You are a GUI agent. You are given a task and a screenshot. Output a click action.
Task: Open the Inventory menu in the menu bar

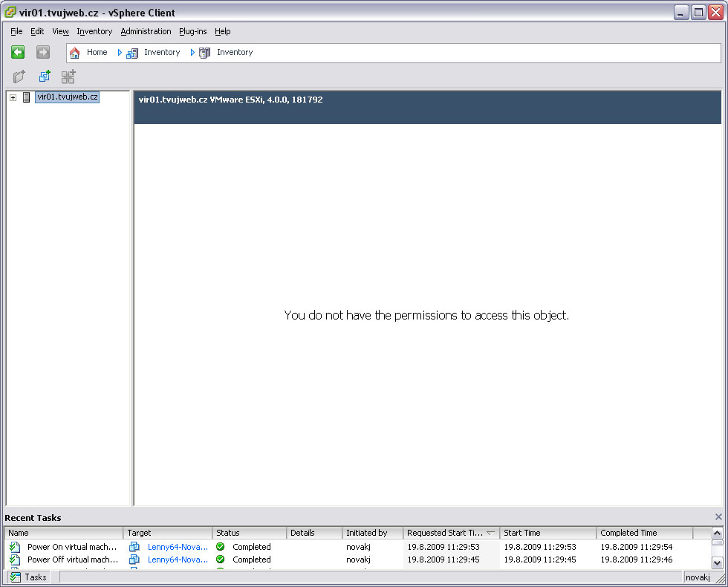pos(94,31)
